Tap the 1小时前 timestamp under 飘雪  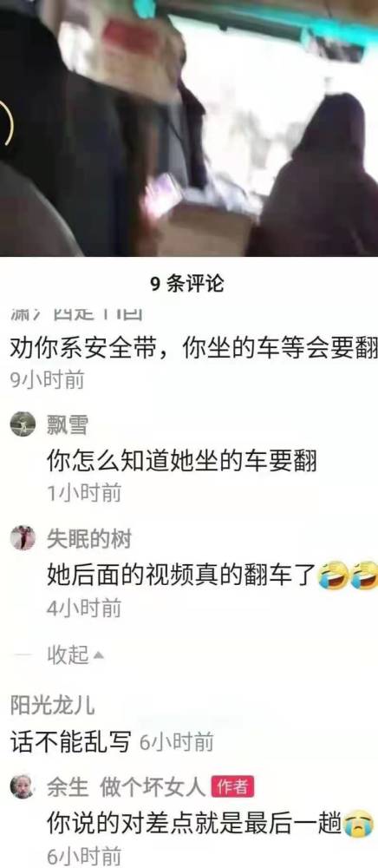(x=83, y=493)
